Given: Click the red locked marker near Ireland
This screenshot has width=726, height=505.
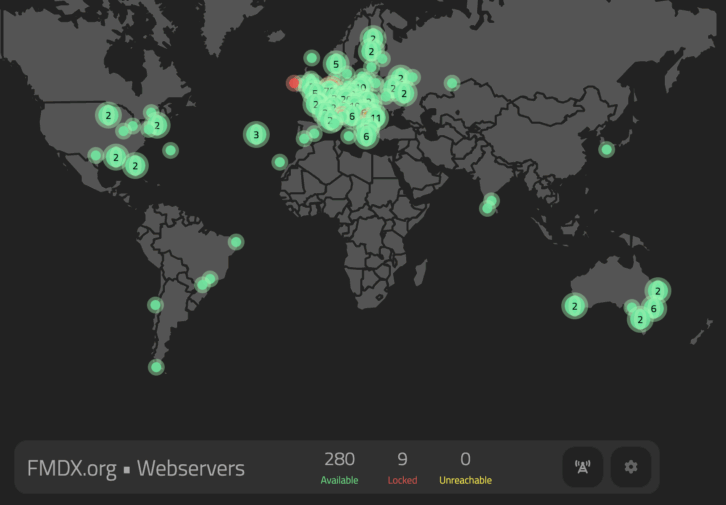Looking at the screenshot, I should [294, 83].
